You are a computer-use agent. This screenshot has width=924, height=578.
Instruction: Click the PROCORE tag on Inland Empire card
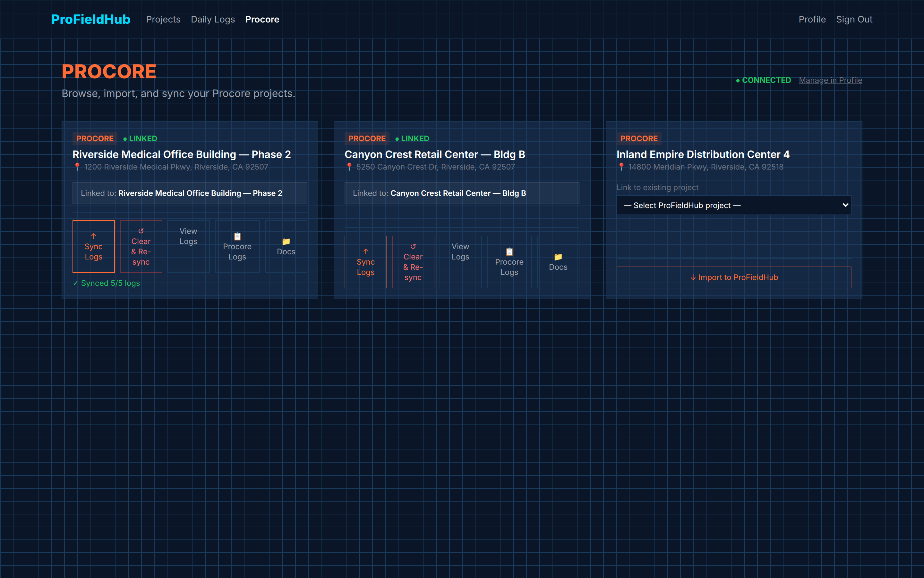[639, 139]
